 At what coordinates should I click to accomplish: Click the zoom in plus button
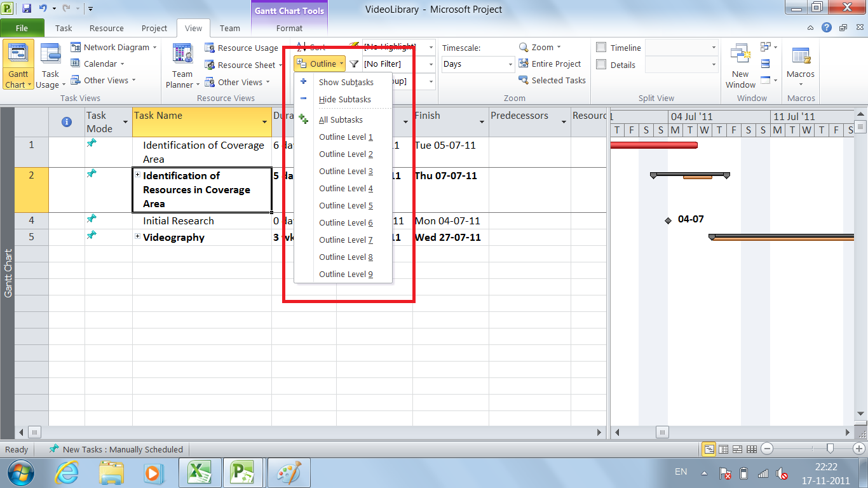(x=858, y=449)
